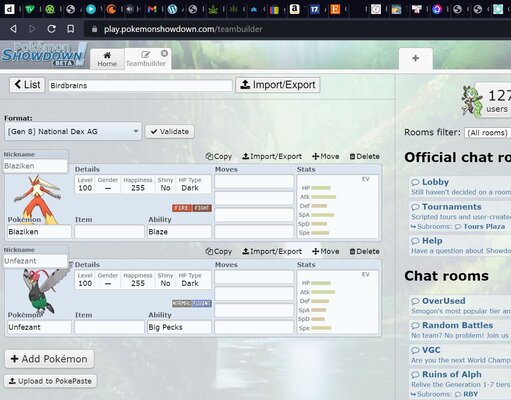This screenshot has width=511, height=400.
Task: Copy the Unfezant set
Action: point(219,251)
